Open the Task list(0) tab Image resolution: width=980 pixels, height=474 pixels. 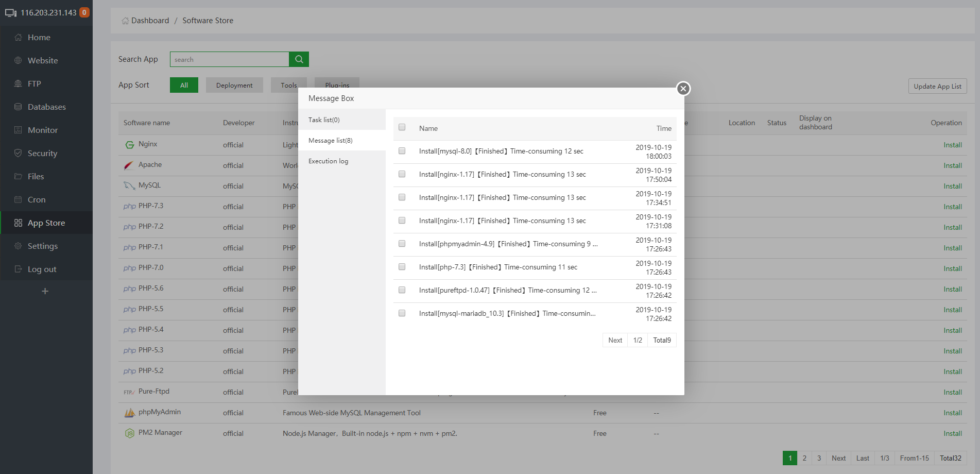click(342, 120)
